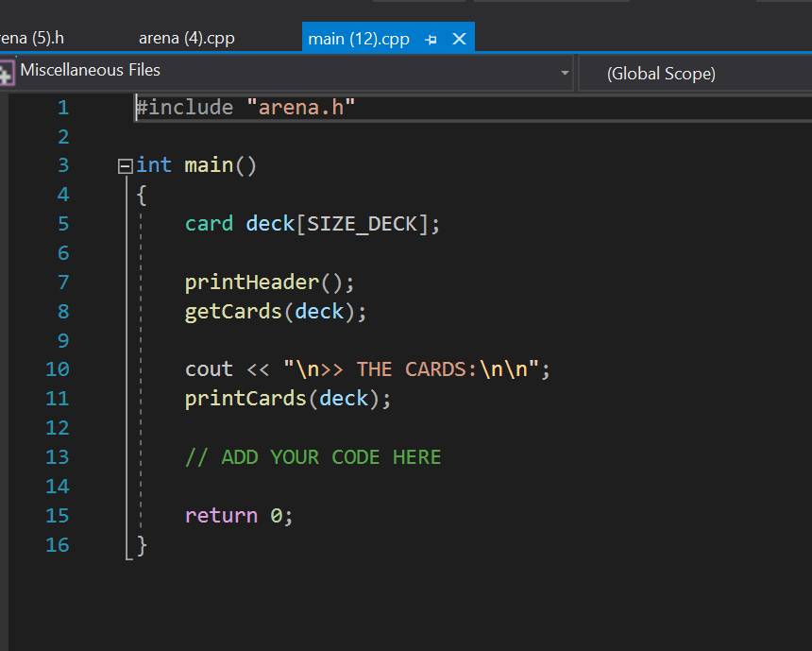The width and height of the screenshot is (812, 651).
Task: Open the Miscellaneous Files project dropdown
Action: tap(564, 73)
